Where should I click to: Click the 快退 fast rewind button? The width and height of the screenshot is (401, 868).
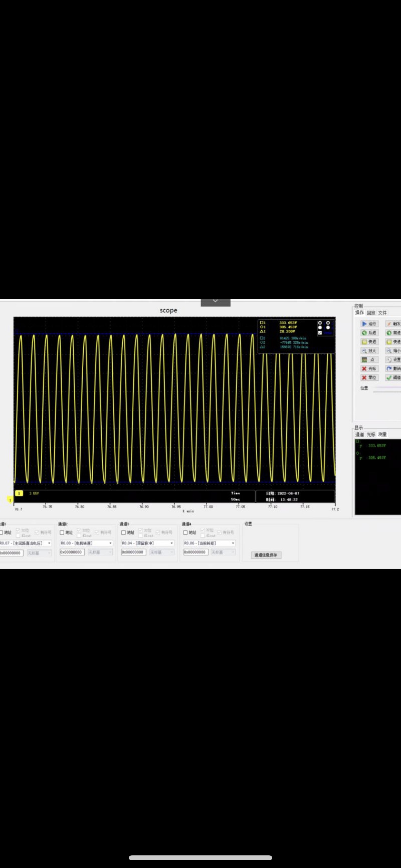369,342
